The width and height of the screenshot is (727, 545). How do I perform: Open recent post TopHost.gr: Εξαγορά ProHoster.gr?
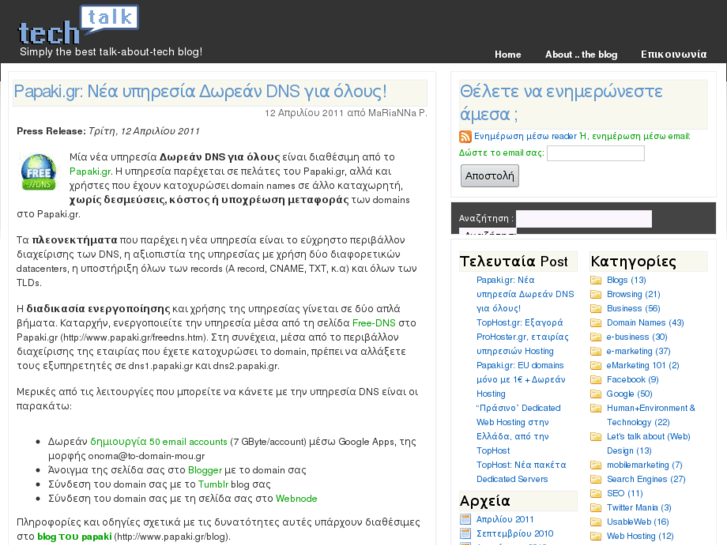[523, 337]
